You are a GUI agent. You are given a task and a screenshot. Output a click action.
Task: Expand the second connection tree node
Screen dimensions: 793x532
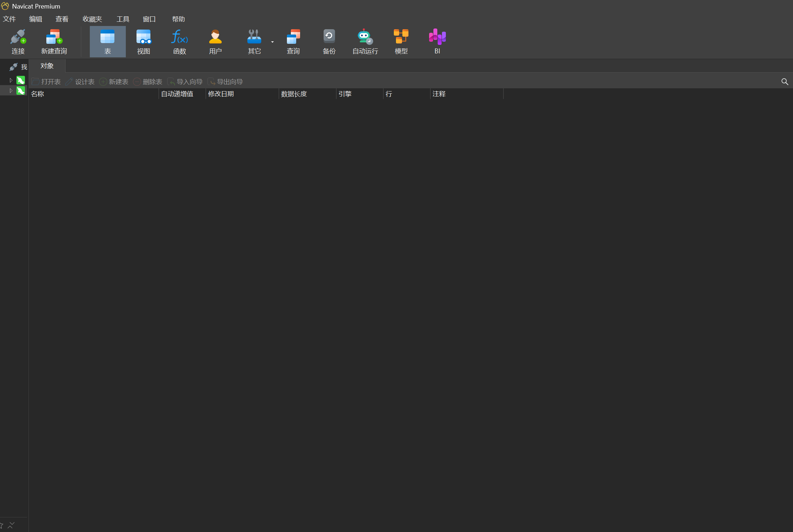11,91
